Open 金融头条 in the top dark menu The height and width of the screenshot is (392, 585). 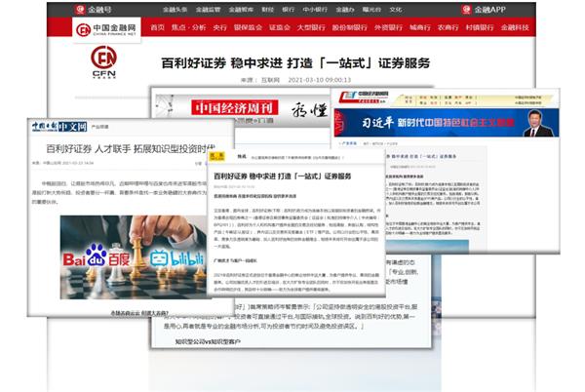click(x=175, y=10)
